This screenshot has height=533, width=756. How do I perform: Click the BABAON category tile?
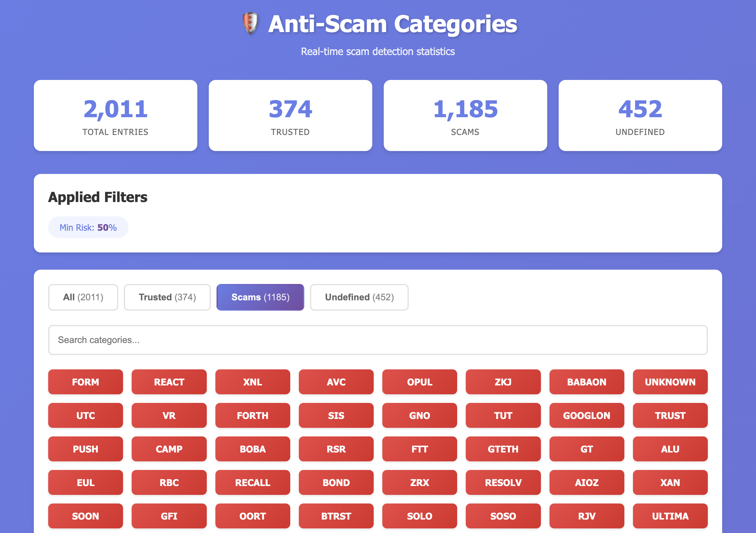[587, 382]
